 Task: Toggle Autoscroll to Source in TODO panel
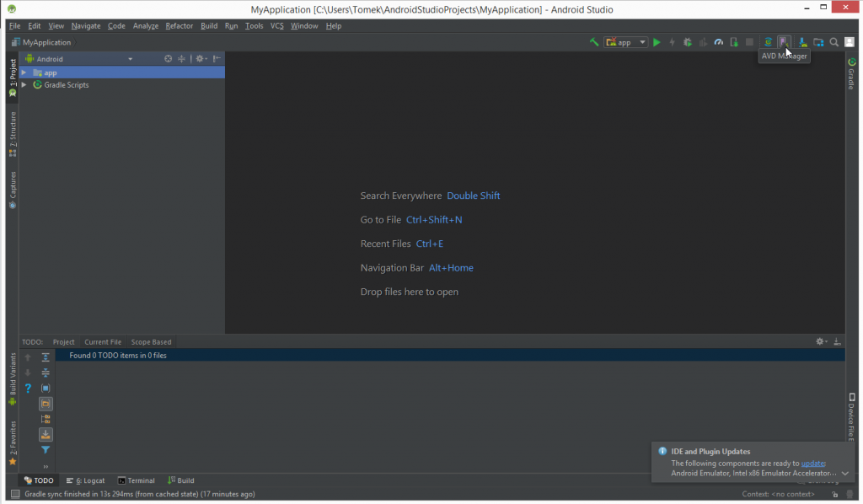[46, 435]
